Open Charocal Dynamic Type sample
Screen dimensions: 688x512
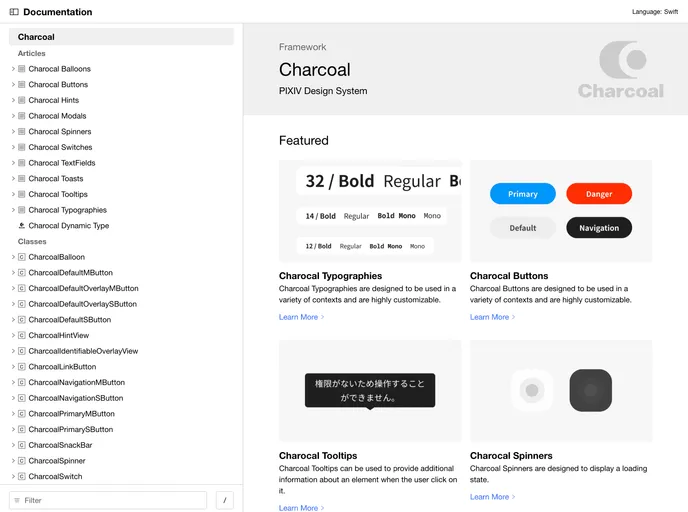(68, 226)
